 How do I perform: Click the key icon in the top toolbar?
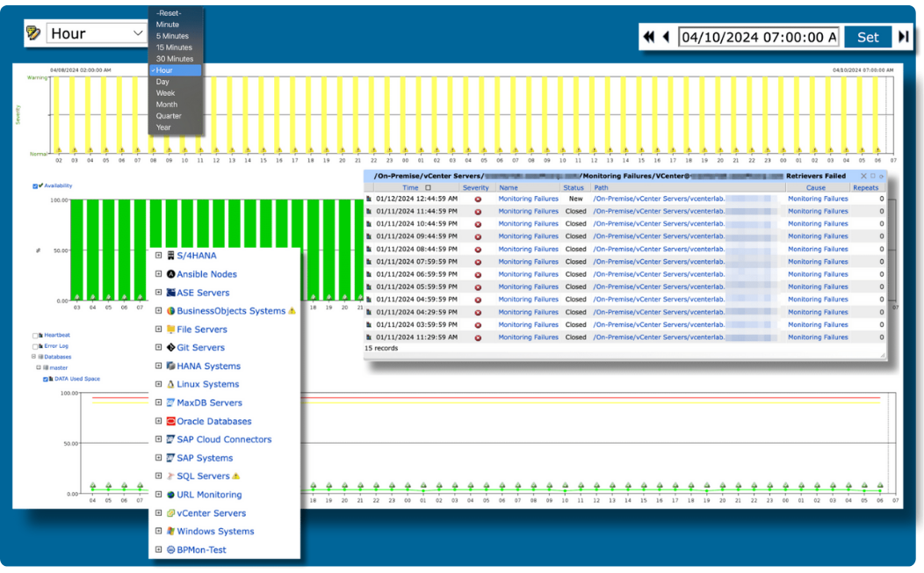[35, 33]
